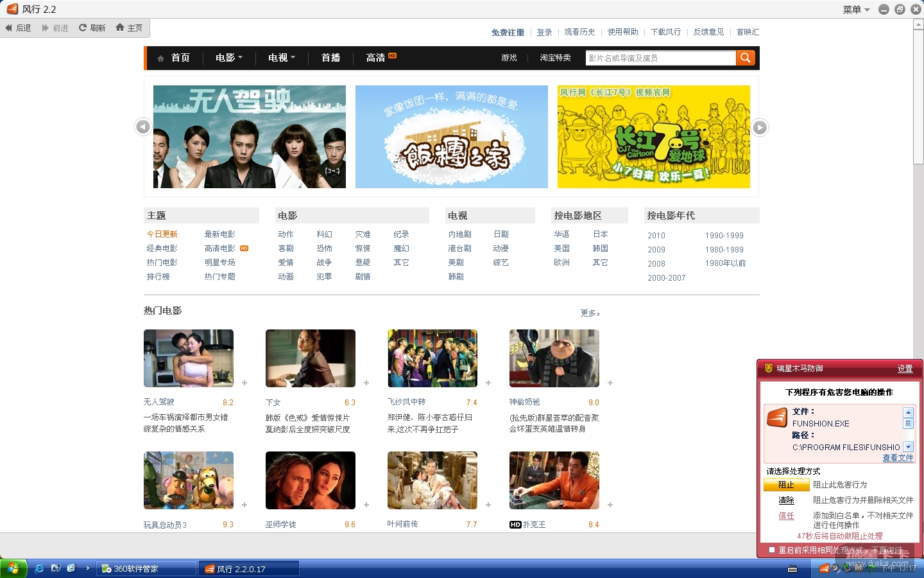
Task: Click the keyboard icon in the taskbar
Action: [x=792, y=569]
